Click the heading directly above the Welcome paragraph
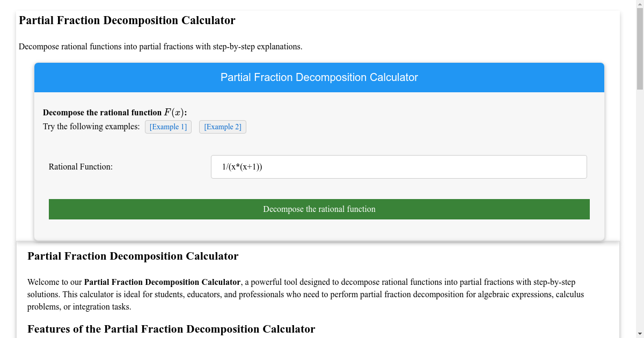The height and width of the screenshot is (338, 644). click(133, 256)
